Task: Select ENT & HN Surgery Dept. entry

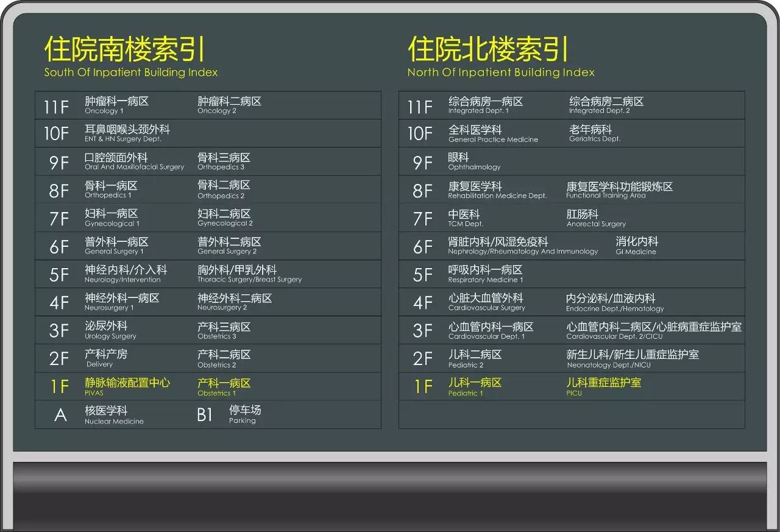Action: coord(127,133)
